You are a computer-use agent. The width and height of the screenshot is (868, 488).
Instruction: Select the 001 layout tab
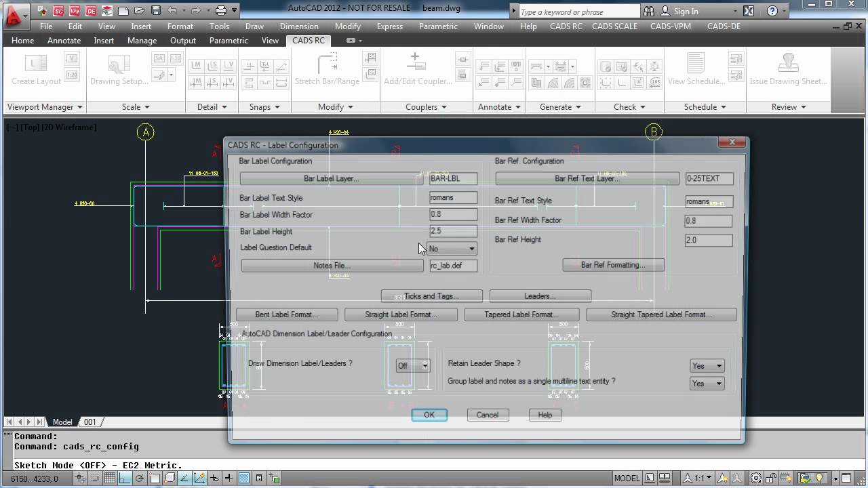90,422
